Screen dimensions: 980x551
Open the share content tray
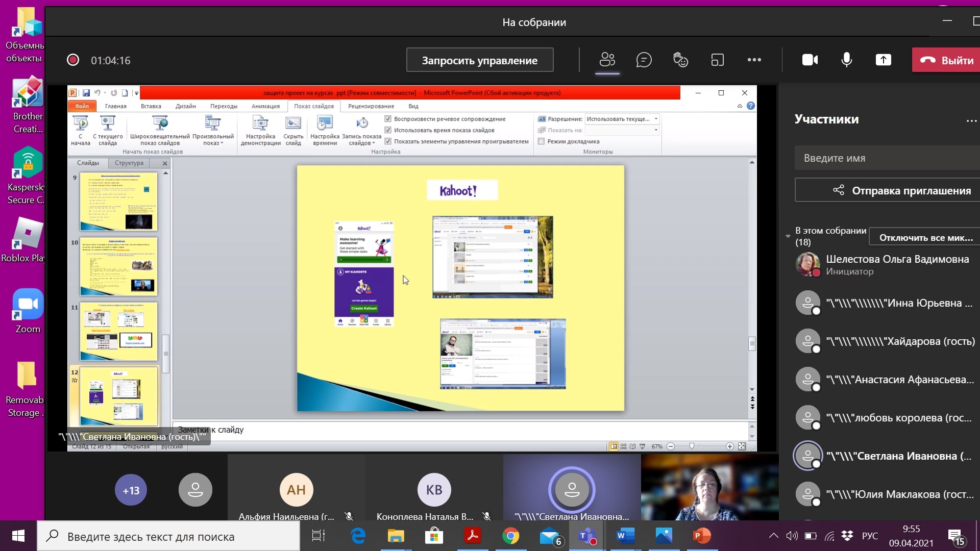tap(883, 60)
